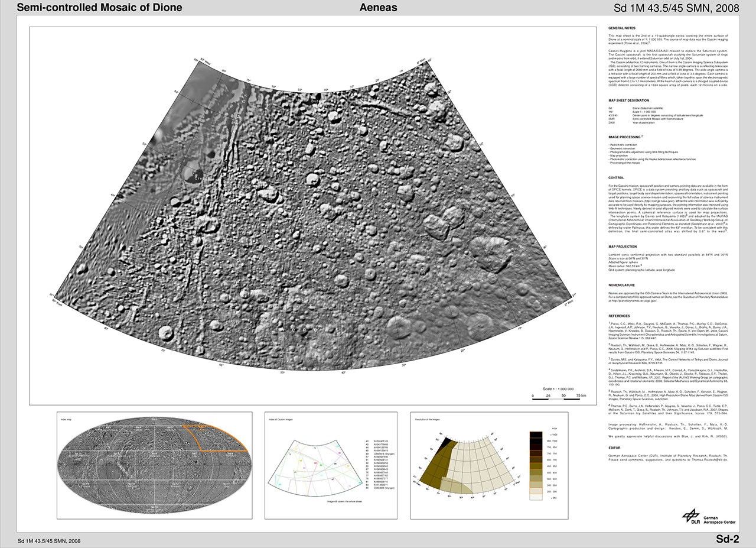Click the 'German Aerospace Center' text beside the logo

coord(719,520)
